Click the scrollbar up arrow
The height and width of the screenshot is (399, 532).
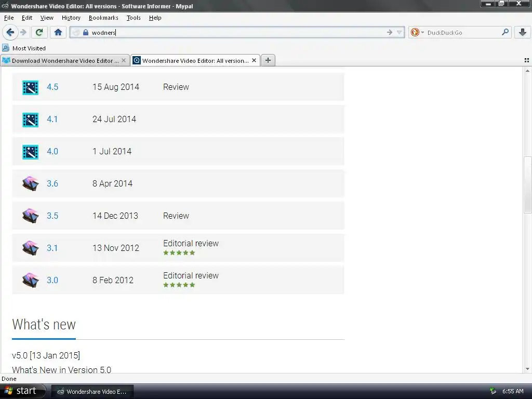[527, 71]
